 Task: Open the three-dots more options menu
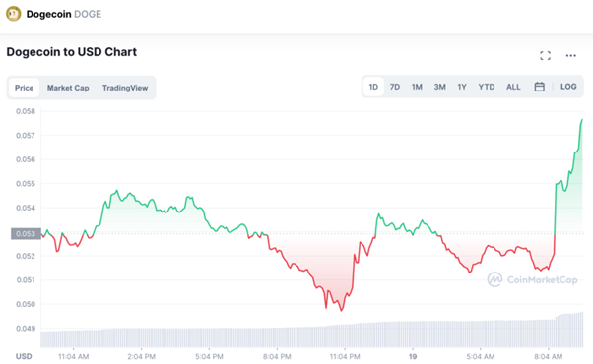click(x=570, y=56)
